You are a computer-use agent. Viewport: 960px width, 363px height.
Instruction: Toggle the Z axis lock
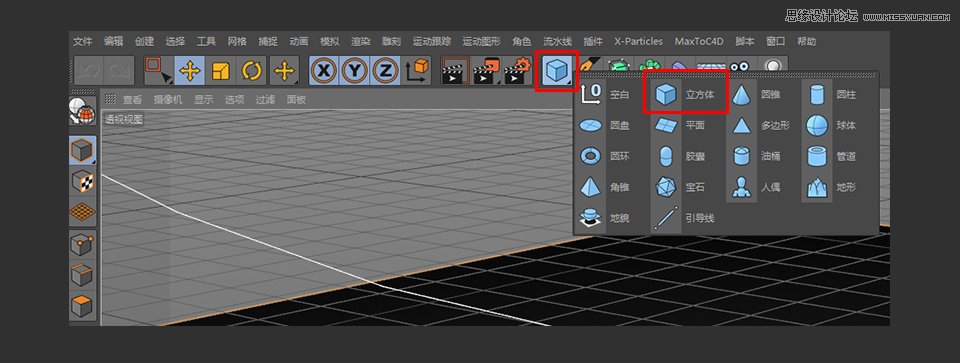(x=385, y=71)
